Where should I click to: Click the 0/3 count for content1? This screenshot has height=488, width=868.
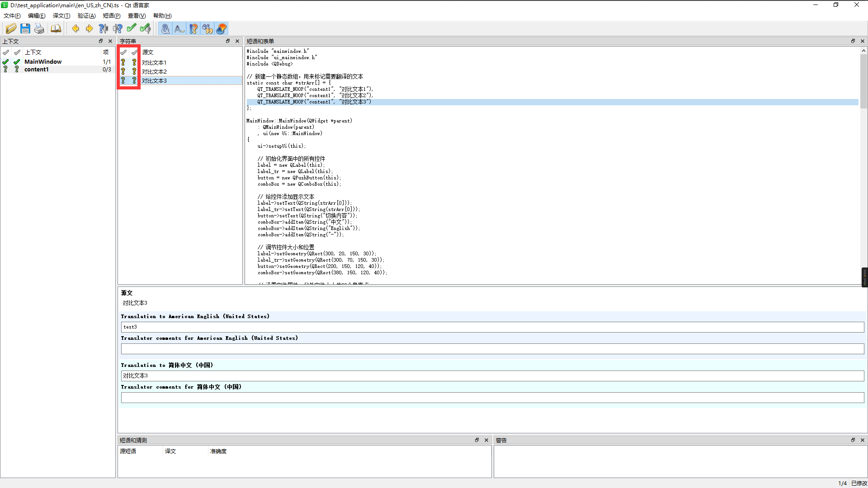[x=107, y=70]
